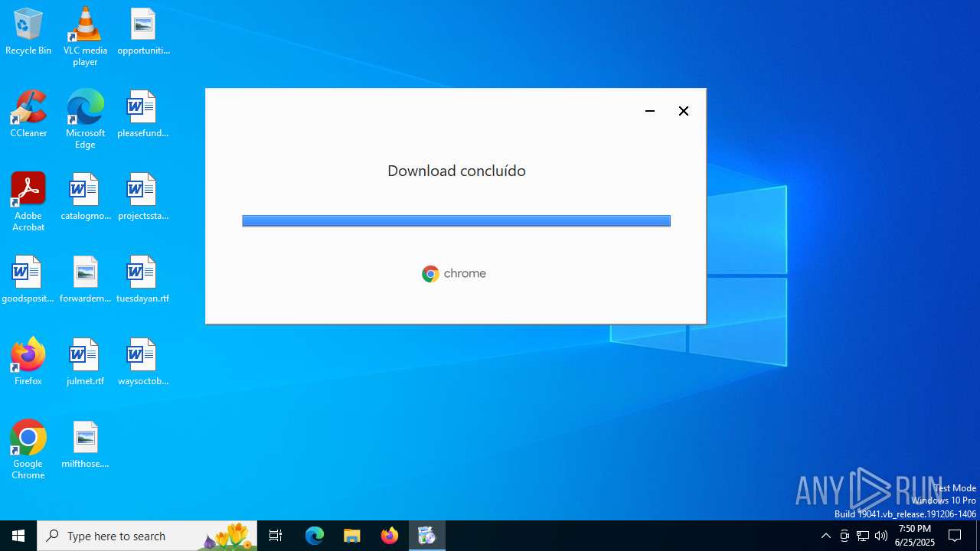Open File Explorer from the taskbar
This screenshot has width=980, height=551.
[352, 536]
